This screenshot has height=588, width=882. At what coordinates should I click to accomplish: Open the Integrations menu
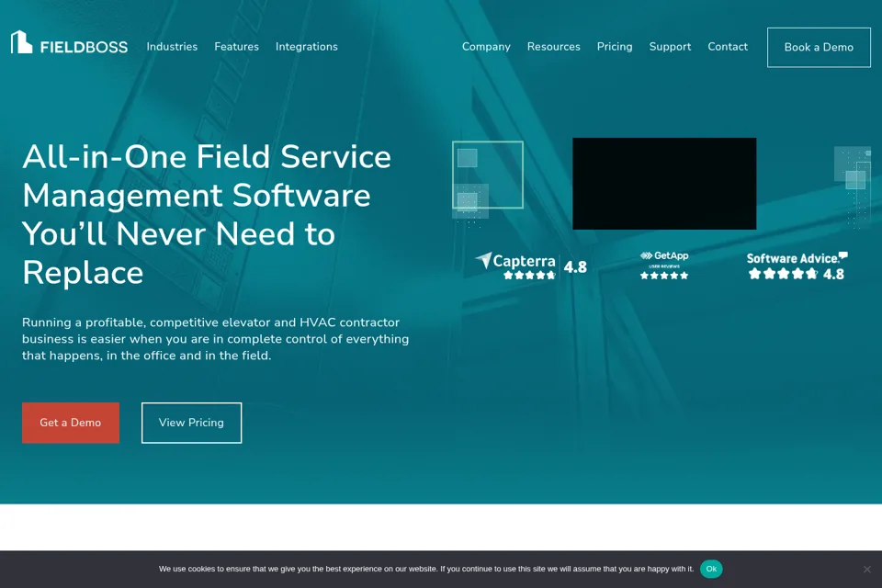pyautogui.click(x=307, y=47)
